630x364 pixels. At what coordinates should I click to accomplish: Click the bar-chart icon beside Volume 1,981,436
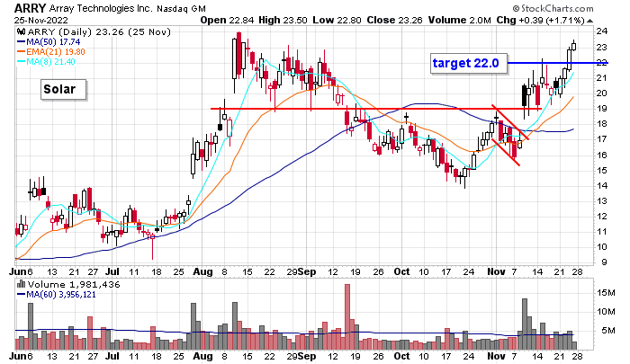pos(21,284)
